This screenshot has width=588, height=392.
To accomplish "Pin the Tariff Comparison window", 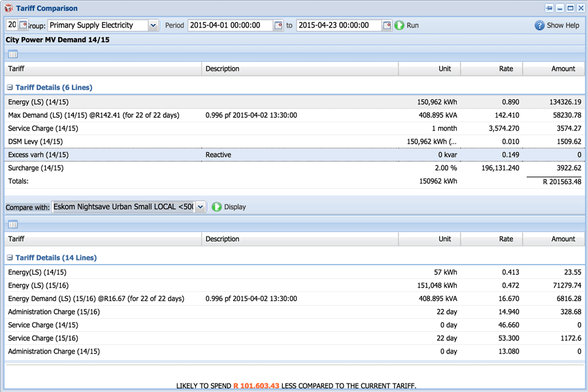I will click(549, 8).
